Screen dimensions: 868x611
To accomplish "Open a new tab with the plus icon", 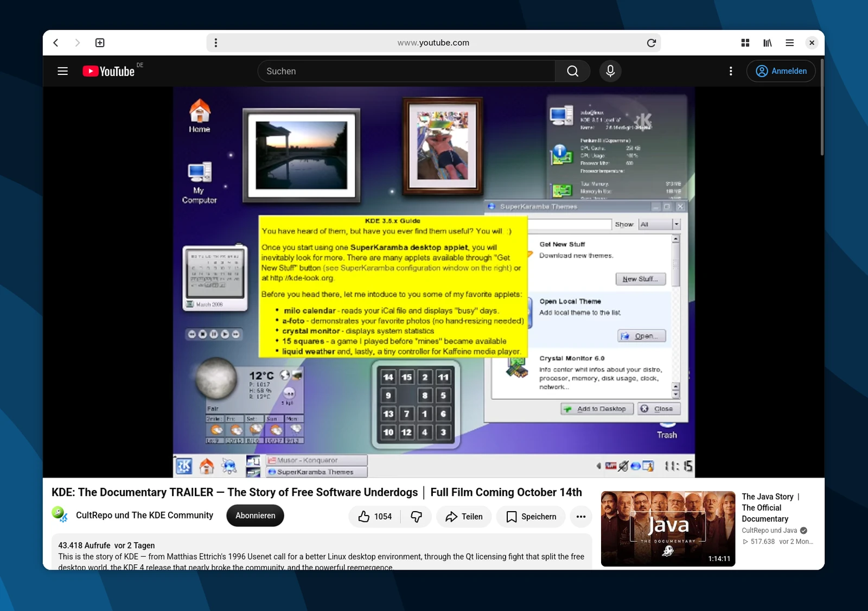I will pyautogui.click(x=100, y=43).
